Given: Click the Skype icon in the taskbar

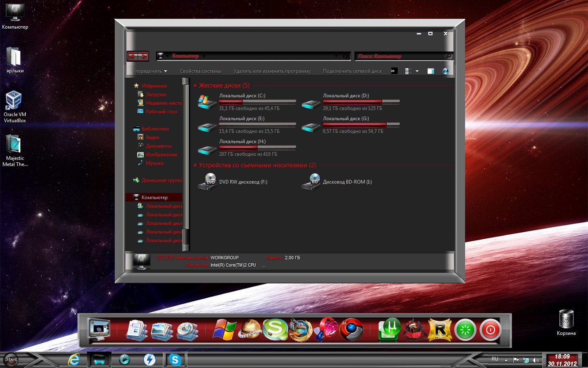Looking at the screenshot, I should click(x=175, y=360).
